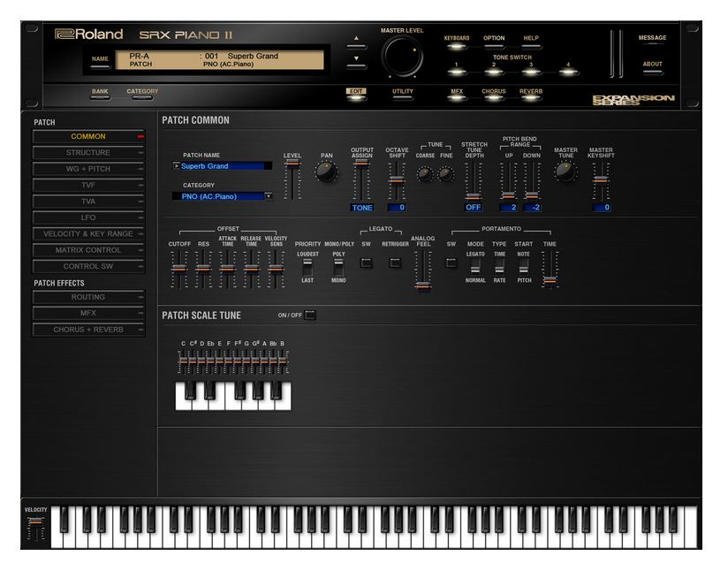Image resolution: width=728 pixels, height=571 pixels.
Task: Toggle Tone Switch 2
Action: 494,72
